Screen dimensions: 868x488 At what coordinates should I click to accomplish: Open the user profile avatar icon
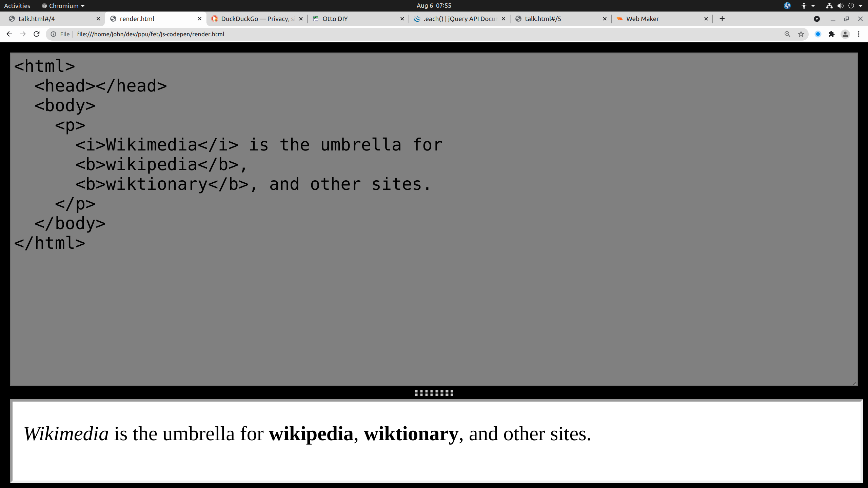tap(845, 34)
